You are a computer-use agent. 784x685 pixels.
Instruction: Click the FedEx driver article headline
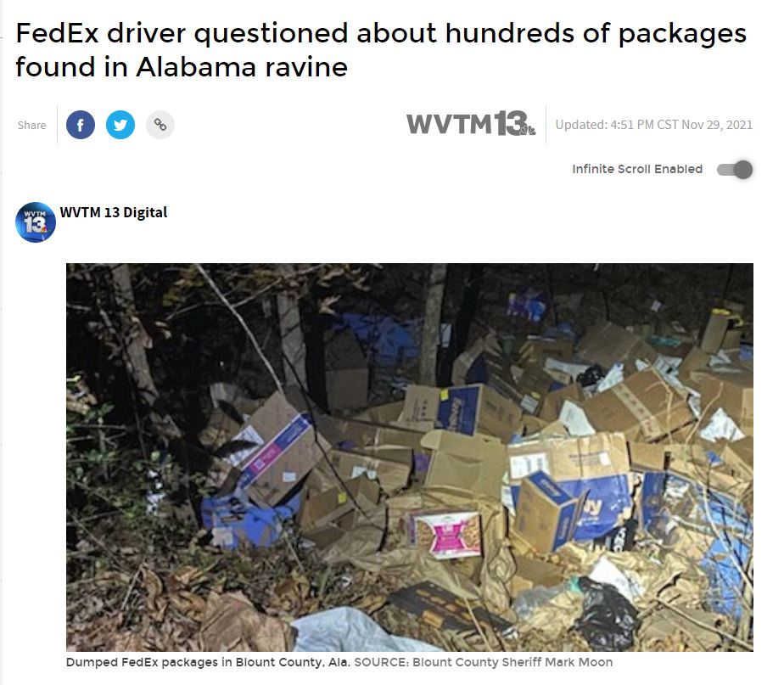click(381, 49)
